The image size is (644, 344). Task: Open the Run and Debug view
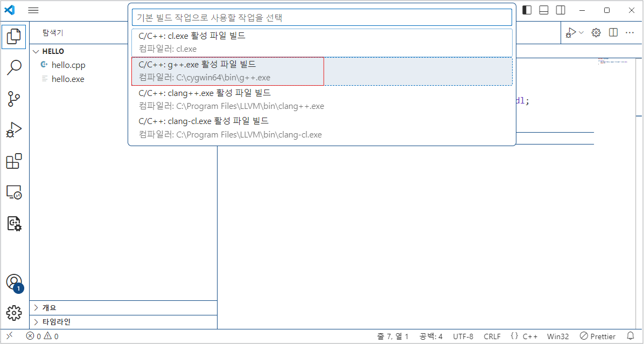(x=15, y=130)
